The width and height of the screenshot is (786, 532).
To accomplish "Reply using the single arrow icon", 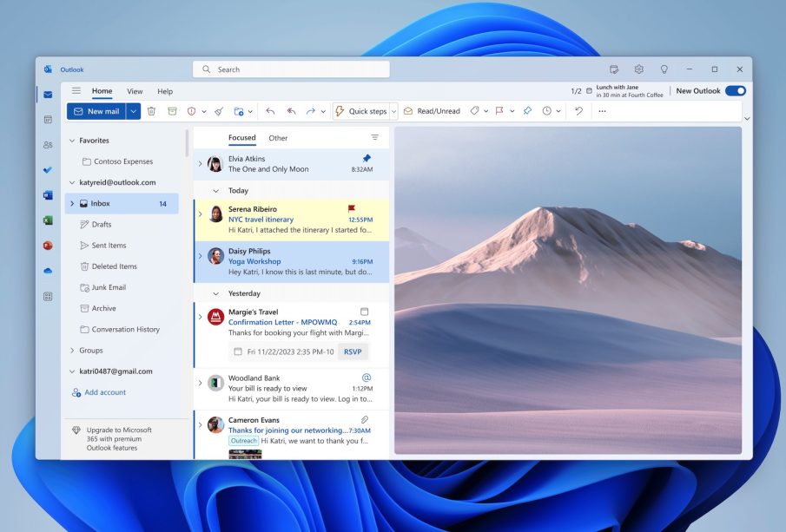I will coord(270,111).
